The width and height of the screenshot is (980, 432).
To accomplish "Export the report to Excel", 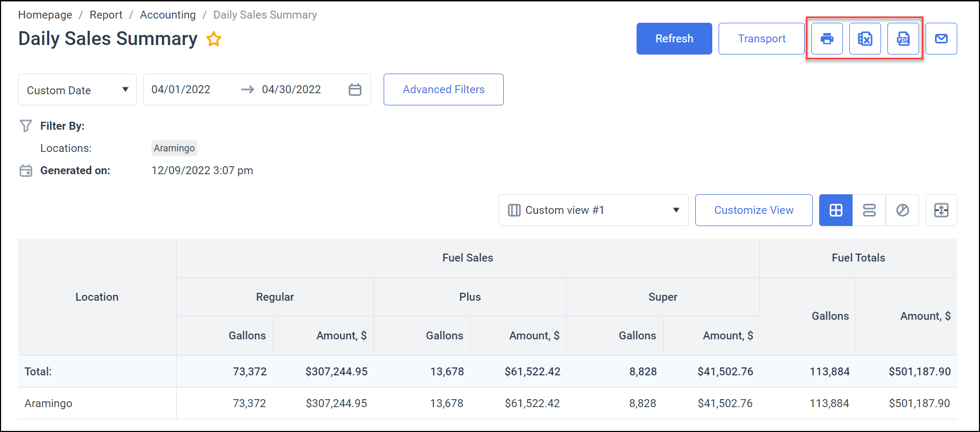I will coord(865,39).
